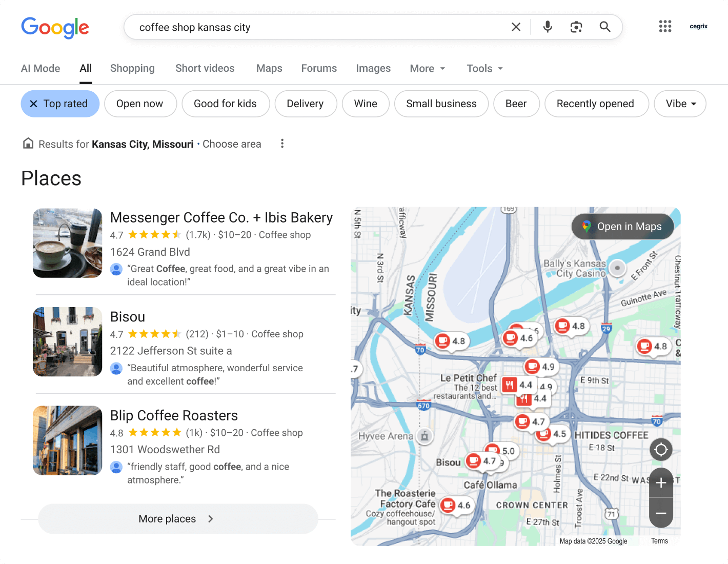Open the cegrix account profile
The image size is (728, 564).
pyautogui.click(x=698, y=26)
